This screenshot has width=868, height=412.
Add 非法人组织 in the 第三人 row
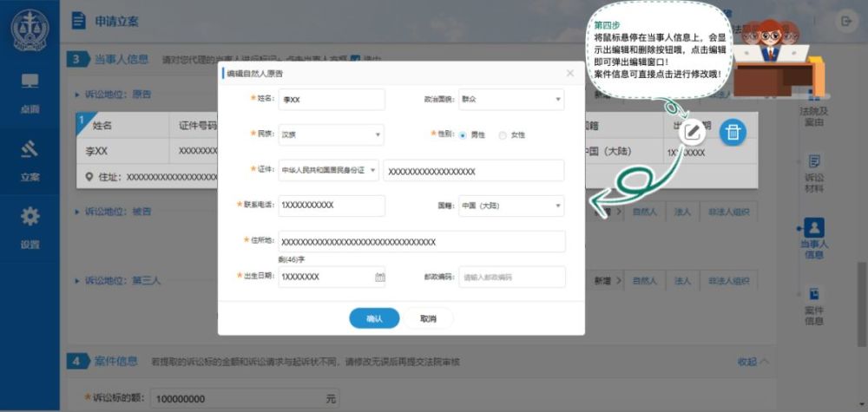[728, 281]
